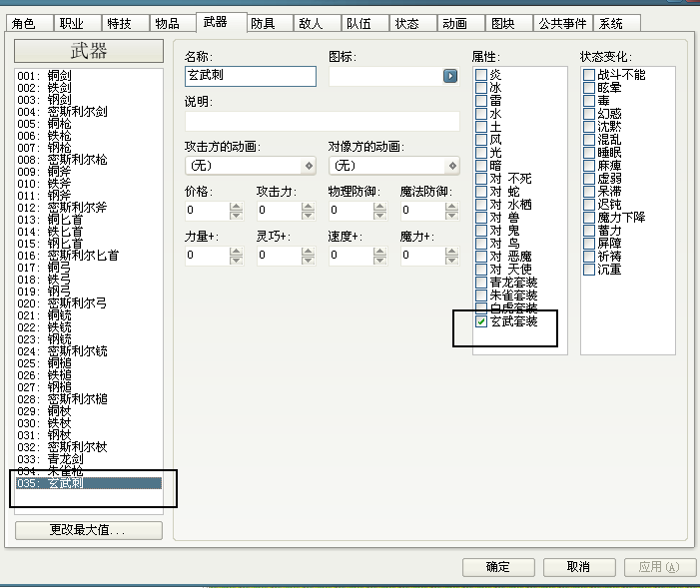Select weapon 035: 玄武刺

click(x=89, y=483)
